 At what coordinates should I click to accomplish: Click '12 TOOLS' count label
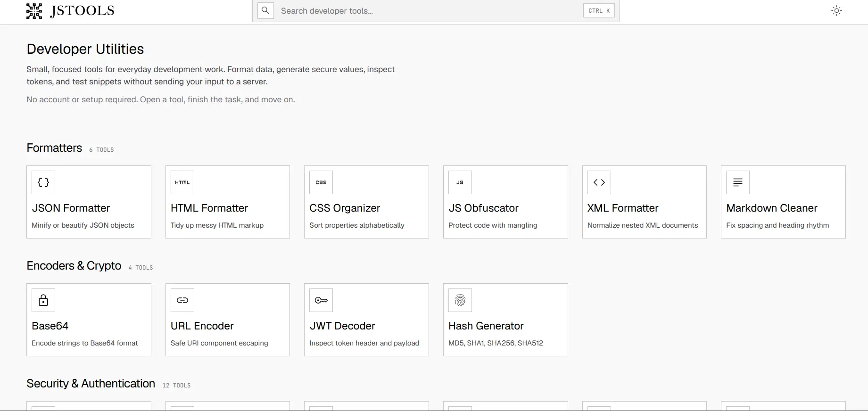pos(176,386)
